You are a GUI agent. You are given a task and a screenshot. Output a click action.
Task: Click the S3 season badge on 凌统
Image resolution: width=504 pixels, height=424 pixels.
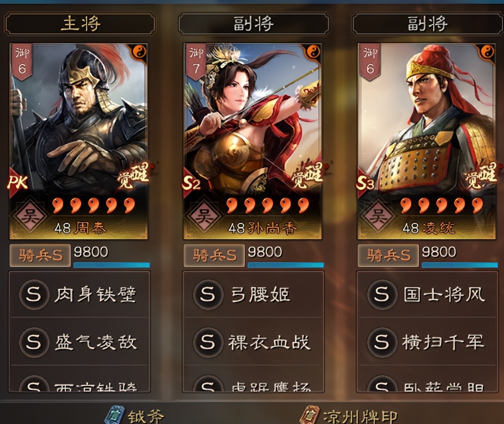pyautogui.click(x=365, y=183)
